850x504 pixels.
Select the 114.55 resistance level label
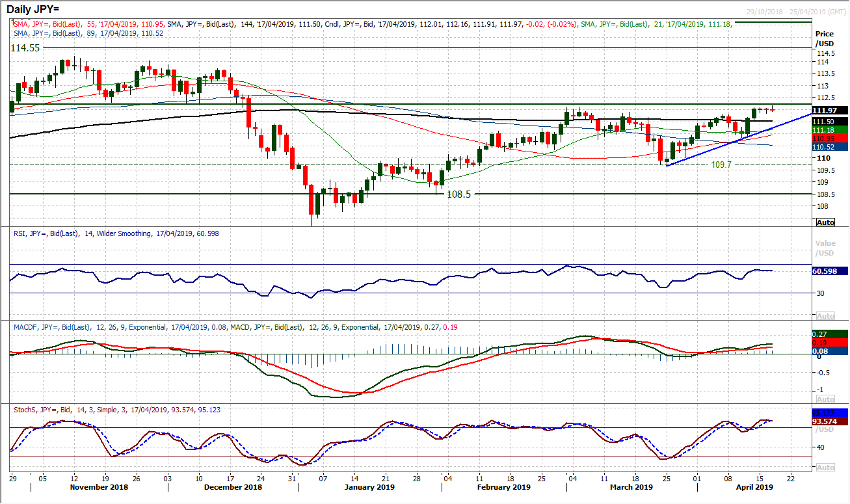coord(25,48)
